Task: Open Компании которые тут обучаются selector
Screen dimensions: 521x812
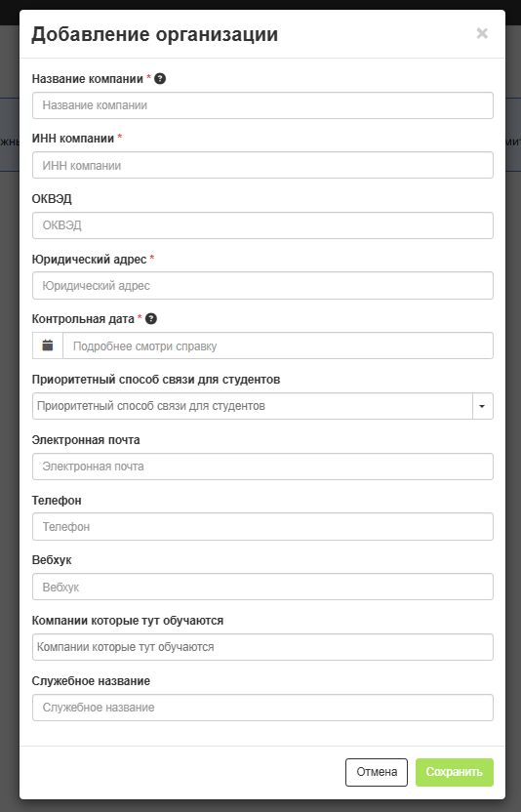Action: [262, 647]
